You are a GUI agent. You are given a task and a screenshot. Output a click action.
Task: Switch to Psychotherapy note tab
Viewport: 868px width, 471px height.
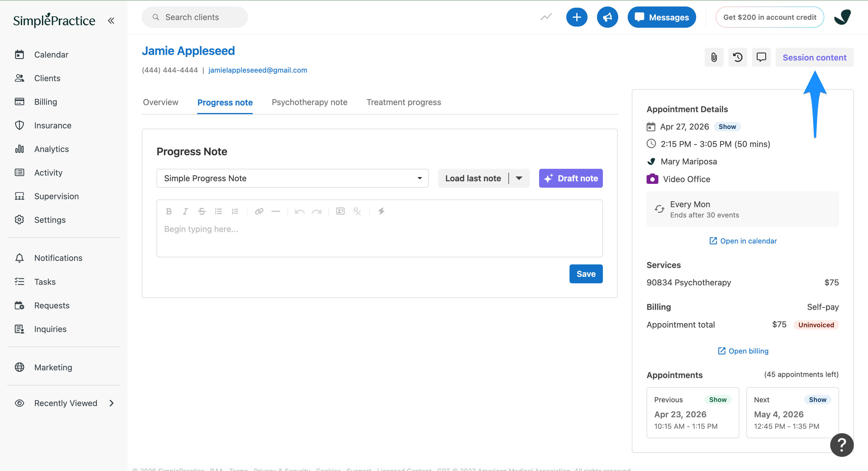pos(309,102)
